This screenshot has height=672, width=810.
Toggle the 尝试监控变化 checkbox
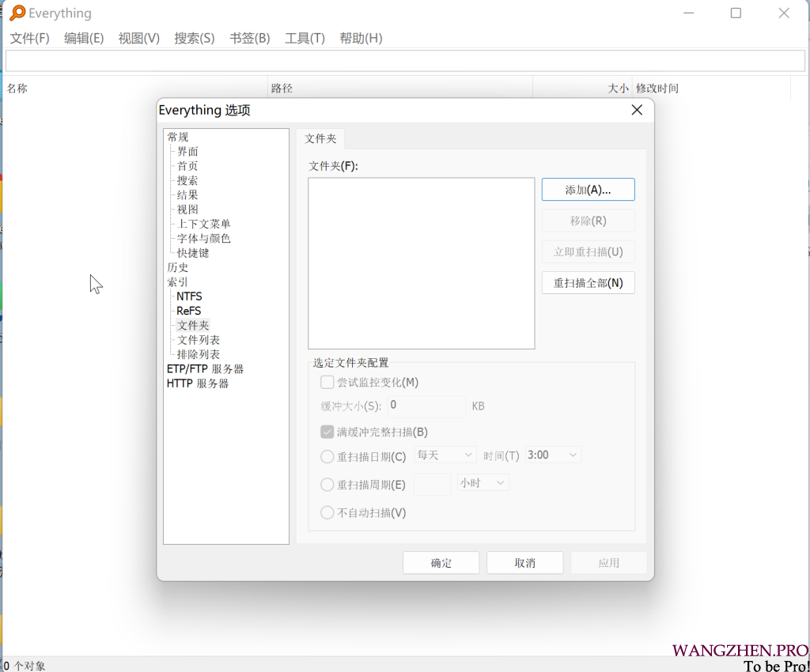[327, 383]
